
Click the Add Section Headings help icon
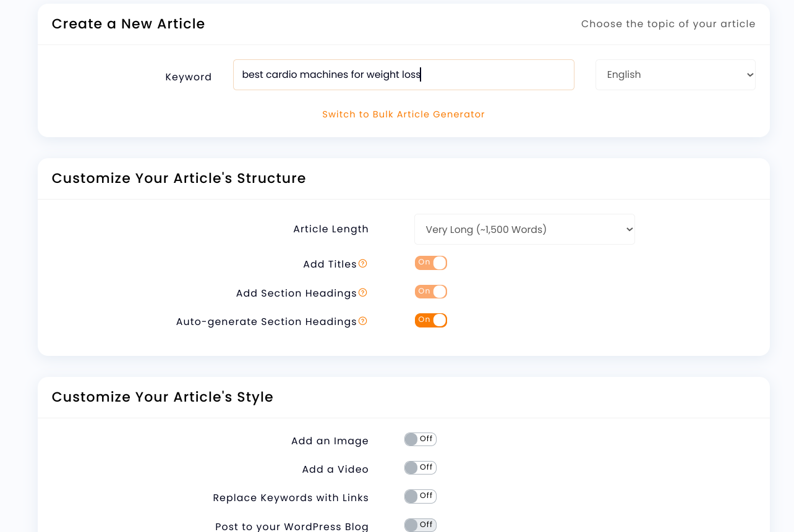click(363, 293)
